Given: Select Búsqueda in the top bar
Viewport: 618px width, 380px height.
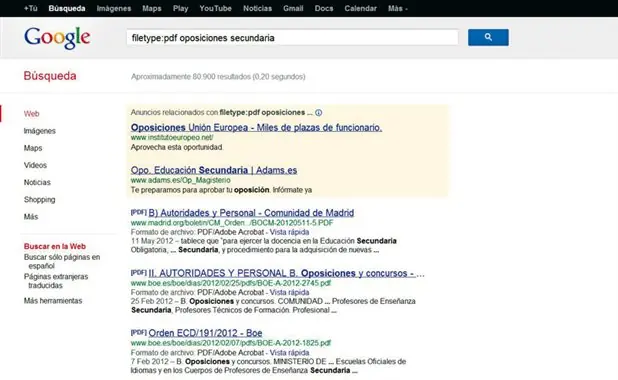Looking at the screenshot, I should point(67,8).
